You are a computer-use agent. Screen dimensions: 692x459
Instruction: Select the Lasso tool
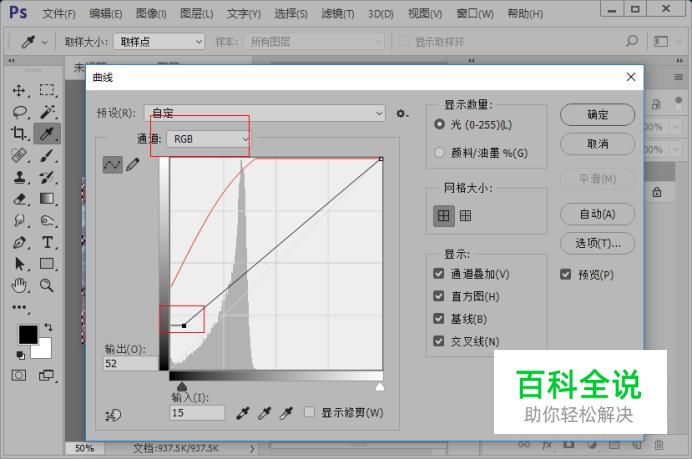pyautogui.click(x=19, y=112)
